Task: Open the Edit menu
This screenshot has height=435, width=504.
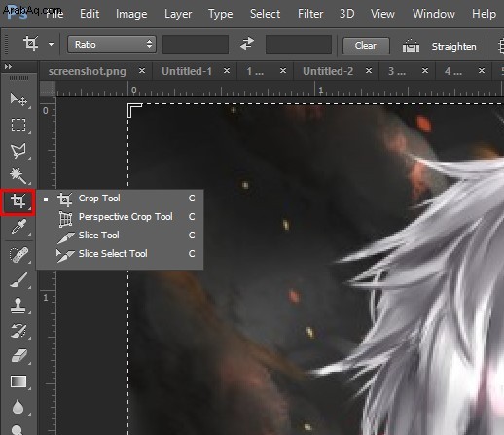Action: 90,14
